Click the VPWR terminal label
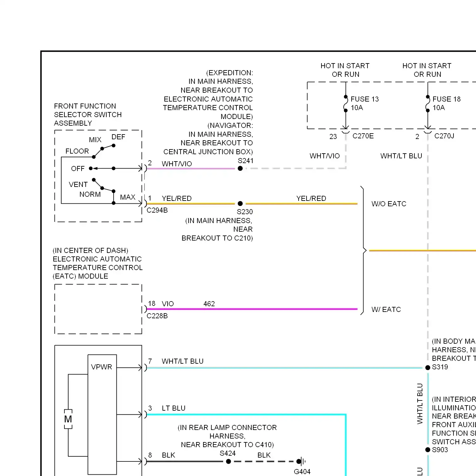The image size is (476, 476). point(102,367)
